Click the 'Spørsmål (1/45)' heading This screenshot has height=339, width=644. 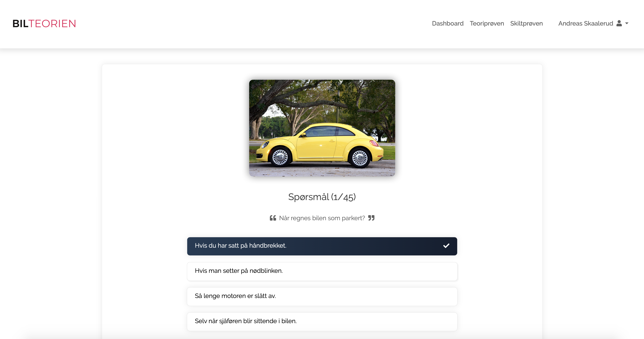322,197
